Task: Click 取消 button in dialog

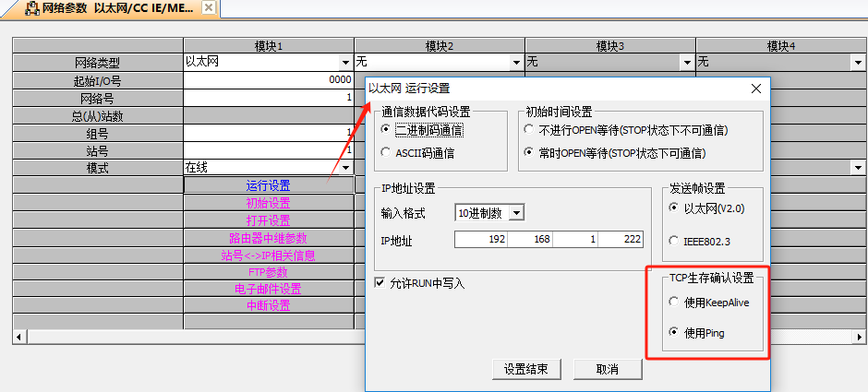Action: [608, 369]
